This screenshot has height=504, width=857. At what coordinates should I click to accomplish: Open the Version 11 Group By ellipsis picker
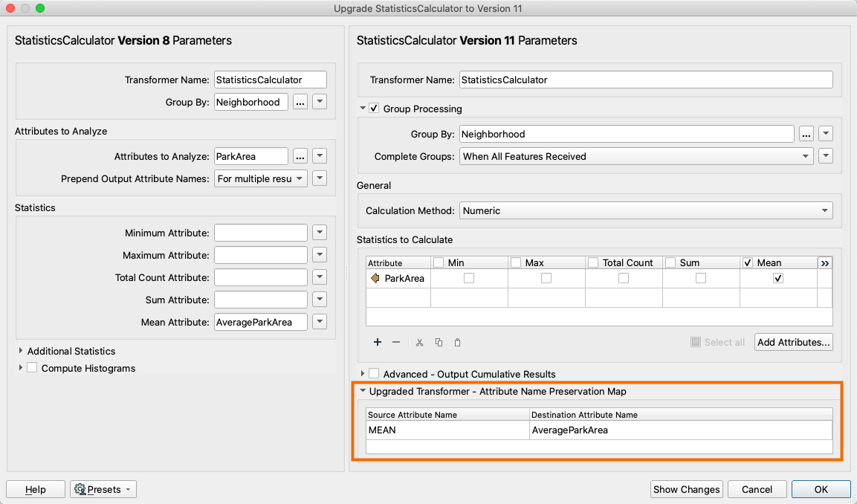[x=806, y=134]
